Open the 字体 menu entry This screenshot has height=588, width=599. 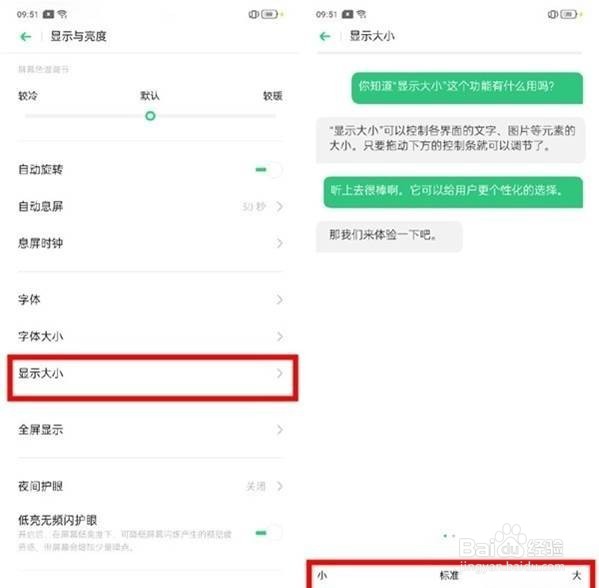point(151,299)
